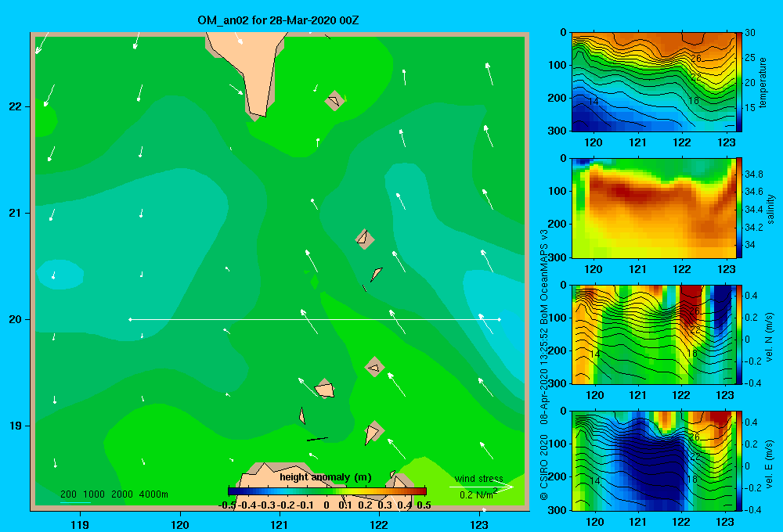Image resolution: width=783 pixels, height=532 pixels.
Task: Click longitude label 121 below main map
Action: (280, 524)
